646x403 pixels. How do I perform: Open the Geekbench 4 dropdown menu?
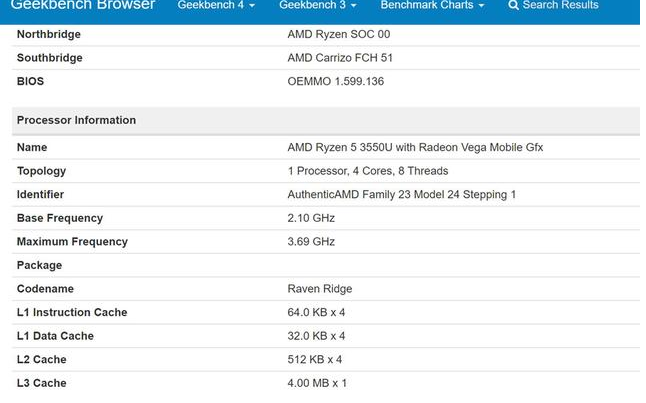215,6
